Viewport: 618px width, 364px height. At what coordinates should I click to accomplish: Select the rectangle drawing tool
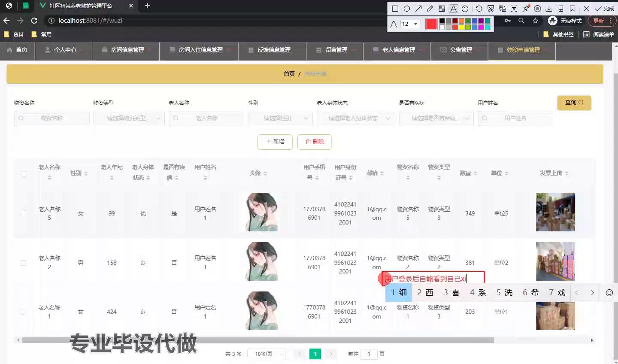coord(395,9)
